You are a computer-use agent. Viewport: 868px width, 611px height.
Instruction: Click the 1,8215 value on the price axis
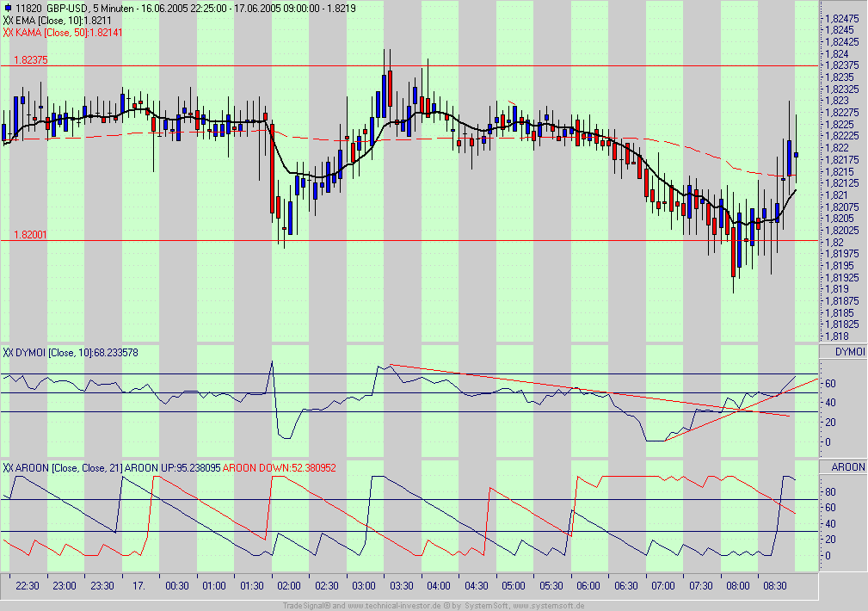coord(840,172)
